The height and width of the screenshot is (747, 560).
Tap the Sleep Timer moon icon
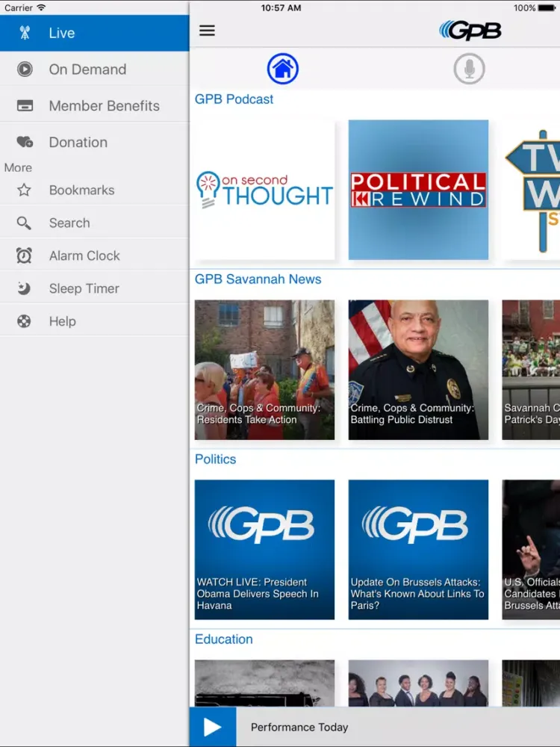[x=24, y=288]
